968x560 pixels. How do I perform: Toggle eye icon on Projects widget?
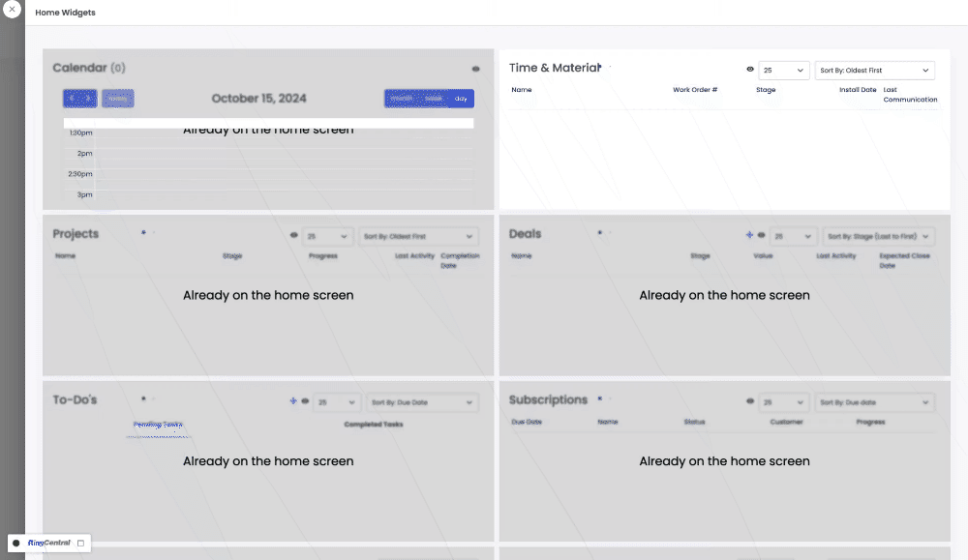(294, 235)
